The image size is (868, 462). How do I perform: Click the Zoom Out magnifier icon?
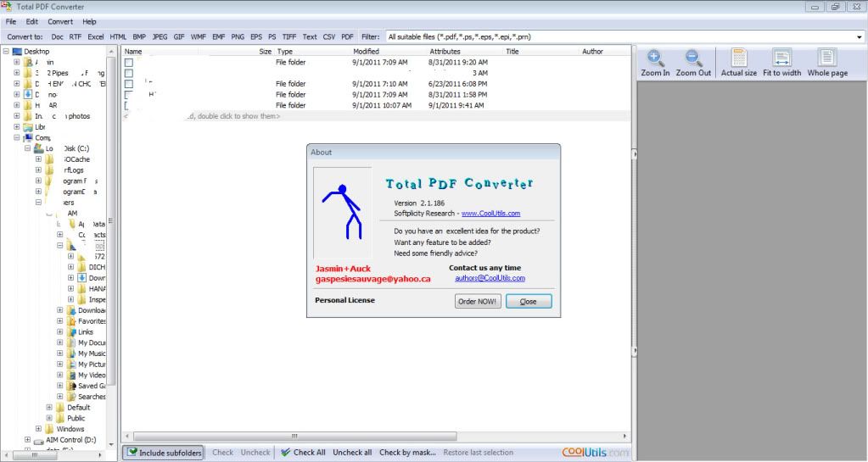pos(693,58)
